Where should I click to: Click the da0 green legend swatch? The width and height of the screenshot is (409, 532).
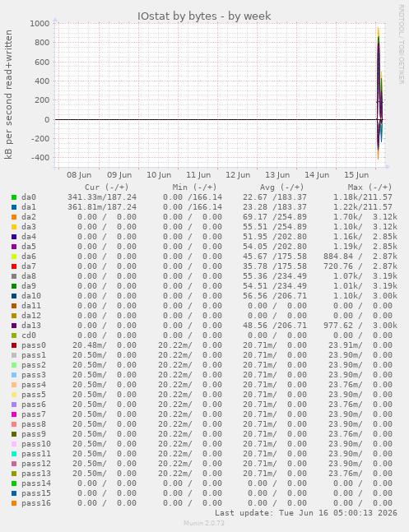(14, 197)
